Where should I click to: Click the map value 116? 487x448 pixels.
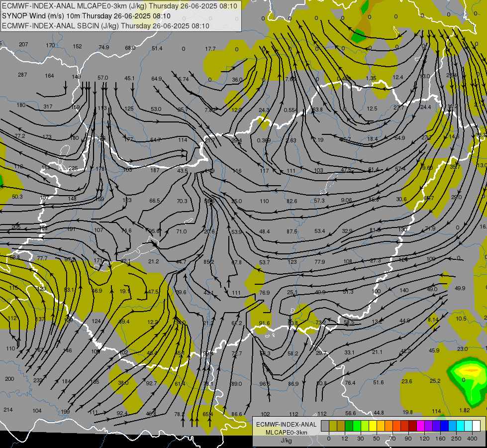237,171
